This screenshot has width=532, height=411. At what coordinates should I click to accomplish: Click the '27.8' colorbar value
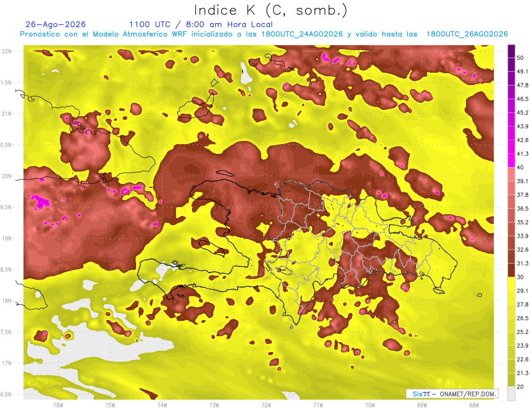click(523, 304)
